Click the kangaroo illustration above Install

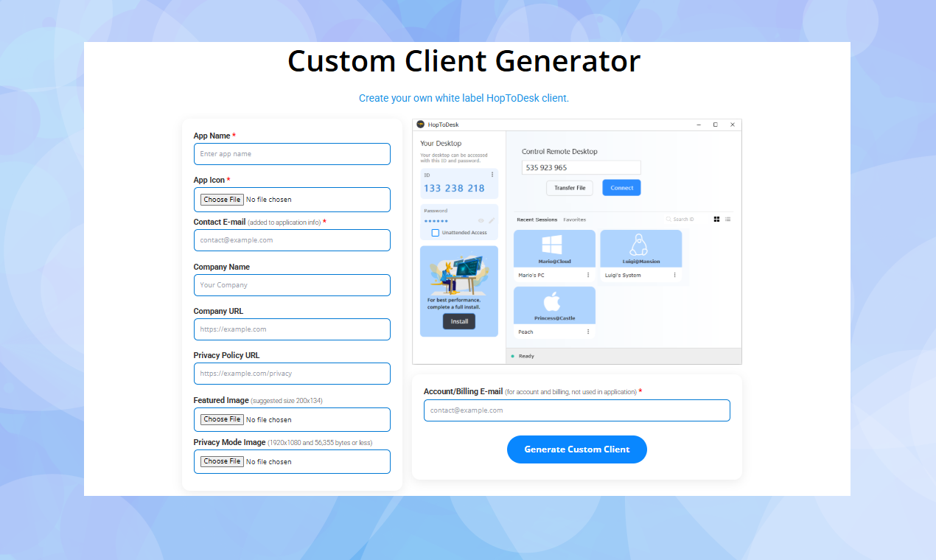coord(458,273)
